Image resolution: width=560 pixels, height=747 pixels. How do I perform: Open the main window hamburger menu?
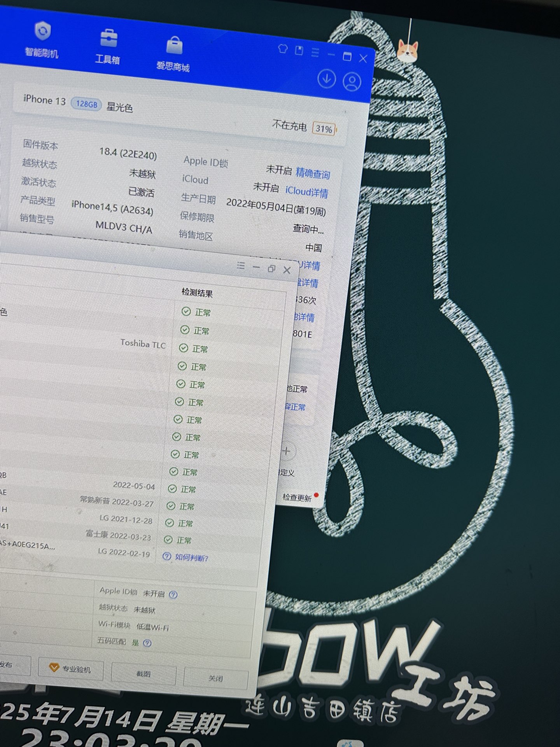(x=315, y=53)
